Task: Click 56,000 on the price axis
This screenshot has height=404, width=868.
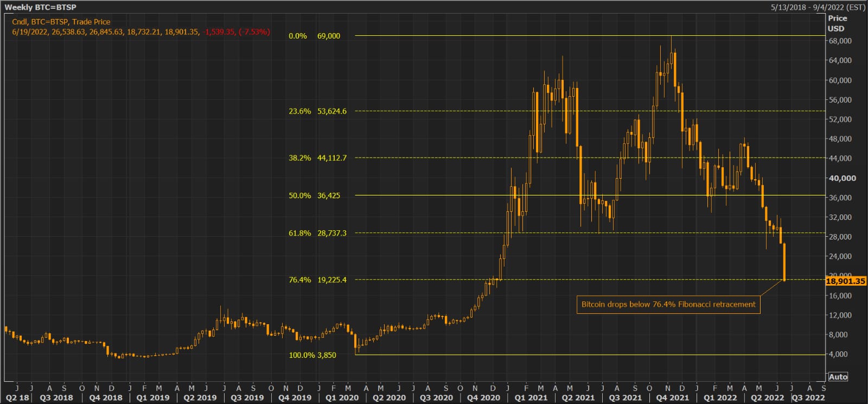Action: [840, 100]
